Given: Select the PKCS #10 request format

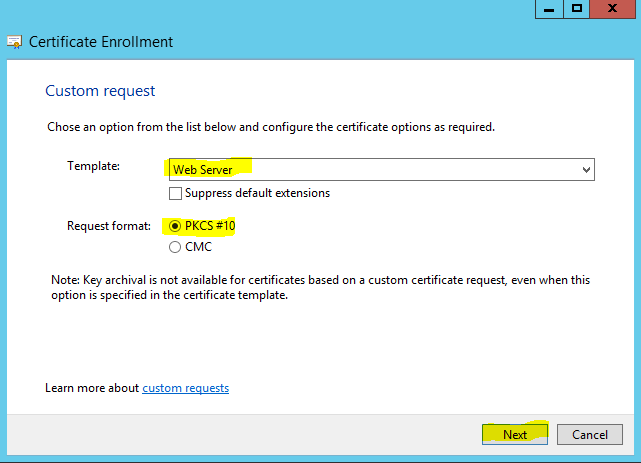Looking at the screenshot, I should coord(176,226).
